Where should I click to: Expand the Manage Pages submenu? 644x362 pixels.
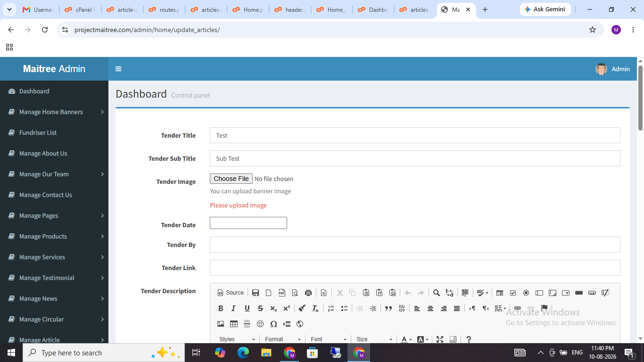tap(54, 215)
